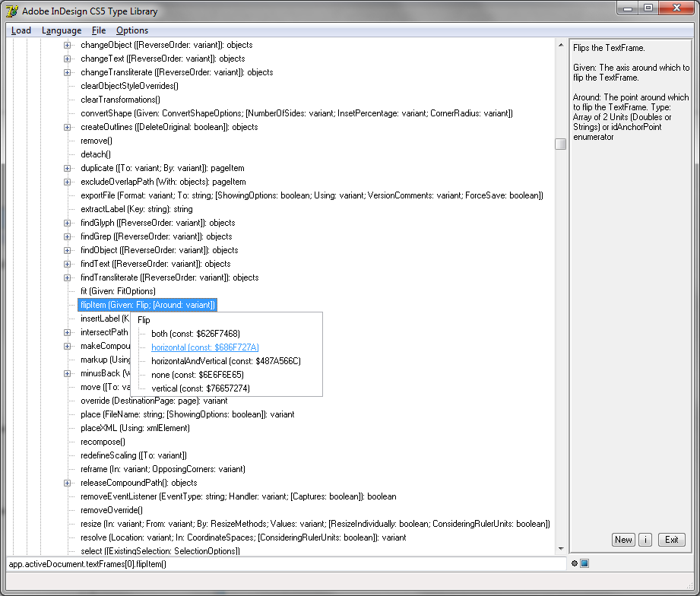Open the Load menu
This screenshot has width=700, height=596.
[21, 30]
